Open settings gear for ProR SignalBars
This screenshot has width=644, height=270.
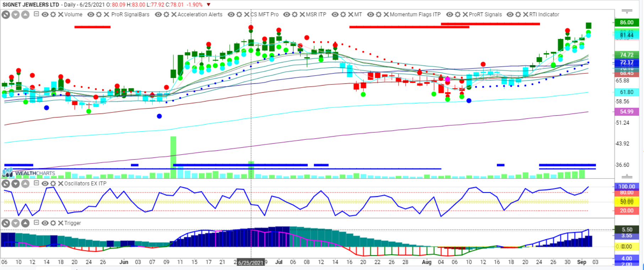tap(99, 15)
